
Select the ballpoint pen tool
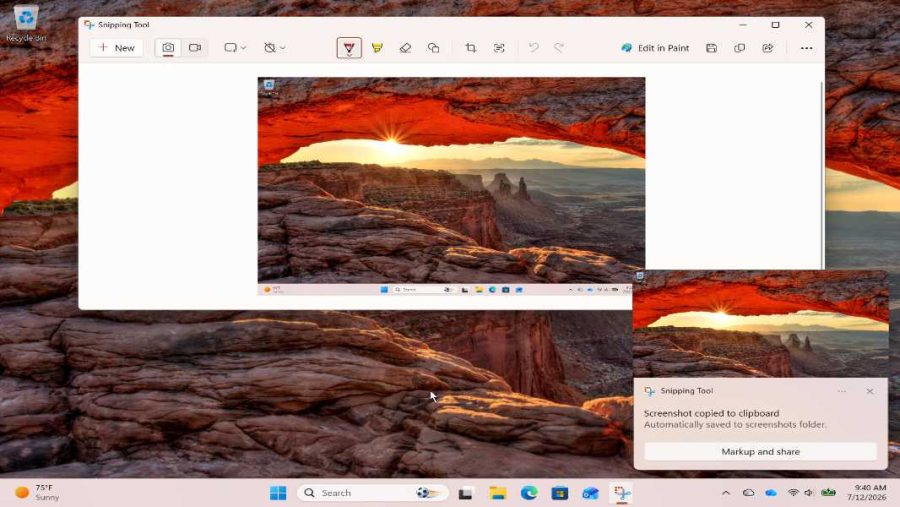[349, 48]
